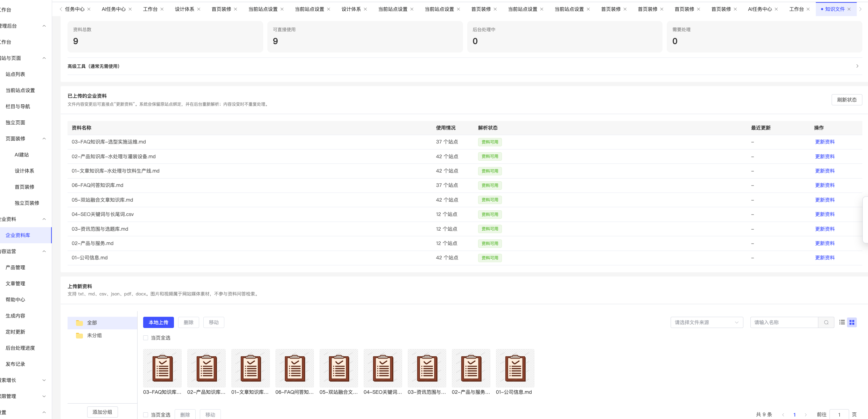868x419 pixels.
Task: Open 文章管理 in sidebar
Action: pos(15,284)
